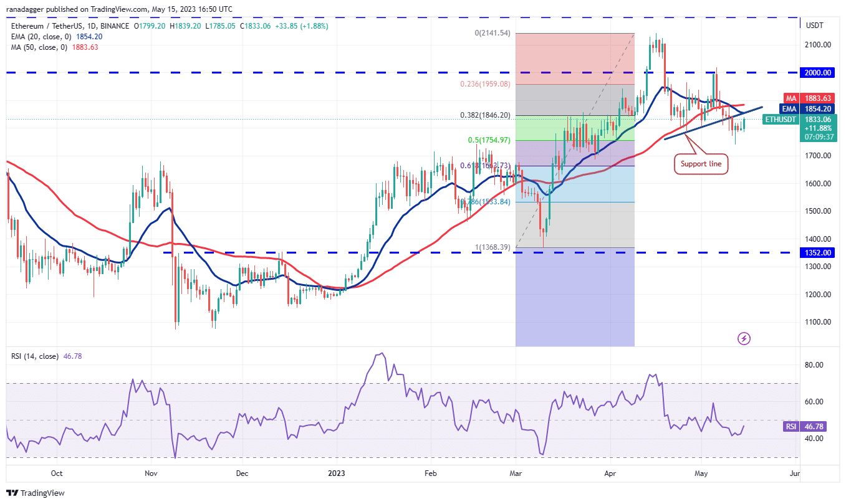
Task: Click the 1700.00 price axis value
Action: coord(818,156)
